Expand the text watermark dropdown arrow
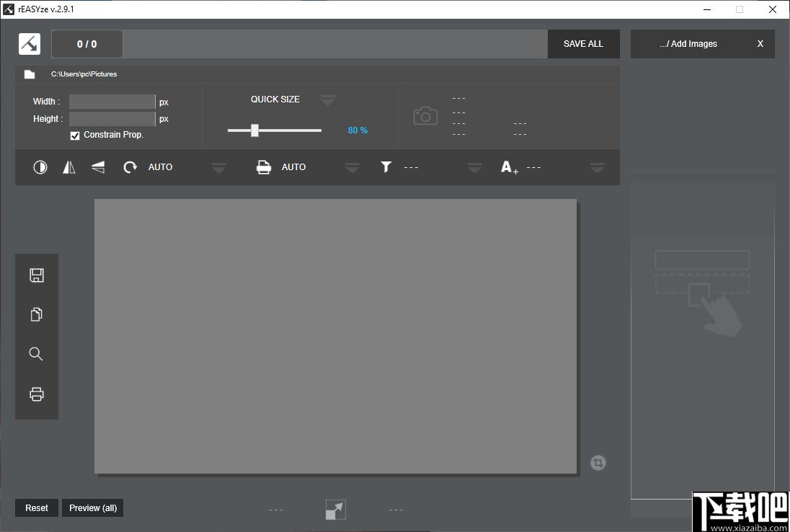 tap(598, 168)
